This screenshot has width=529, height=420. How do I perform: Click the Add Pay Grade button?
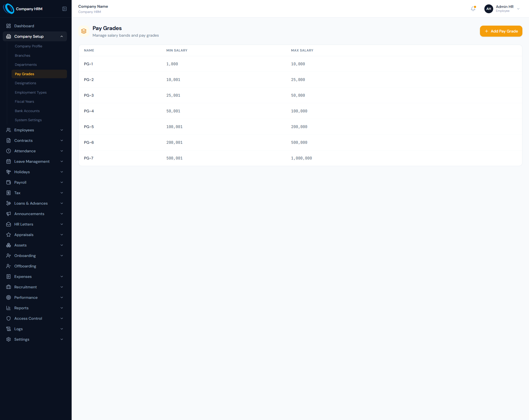(x=501, y=31)
